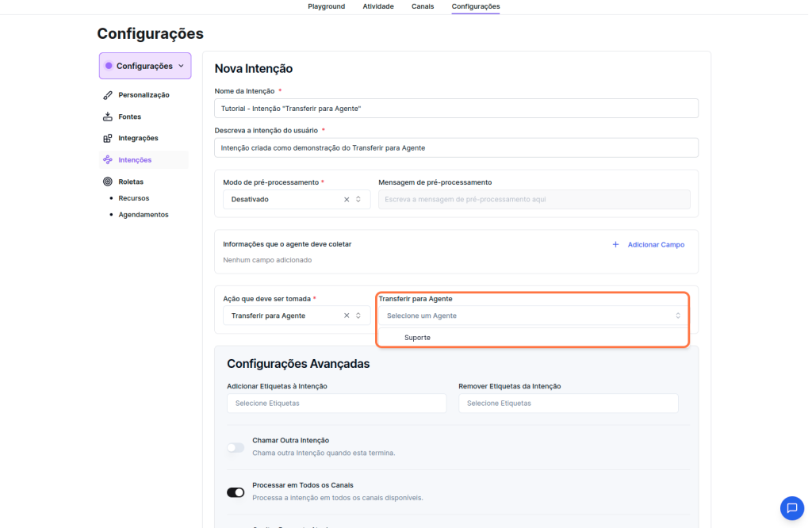This screenshot has width=812, height=528.
Task: Disable Processar em Todos os Canais toggle
Action: point(236,492)
